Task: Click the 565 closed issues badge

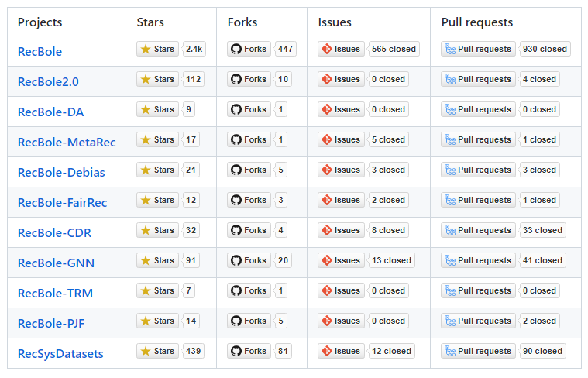Action: coord(394,49)
